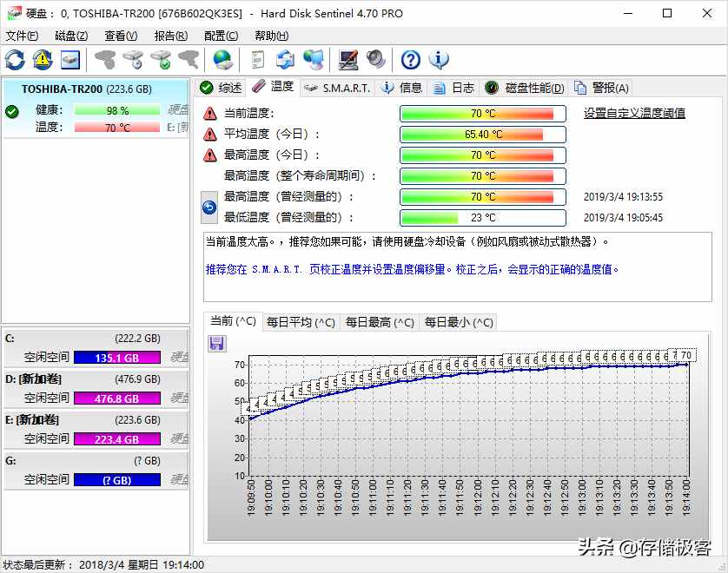Click the speaker sound alert icon

point(375,60)
